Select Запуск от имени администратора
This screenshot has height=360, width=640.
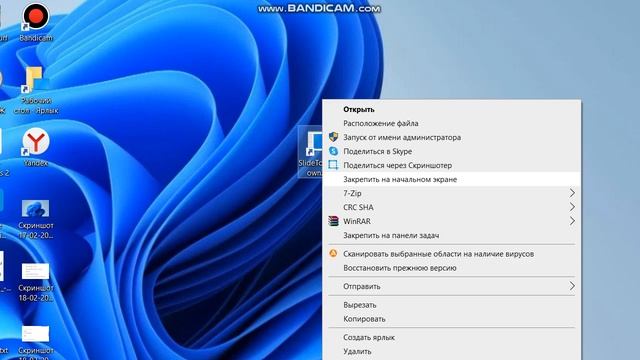[451, 137]
